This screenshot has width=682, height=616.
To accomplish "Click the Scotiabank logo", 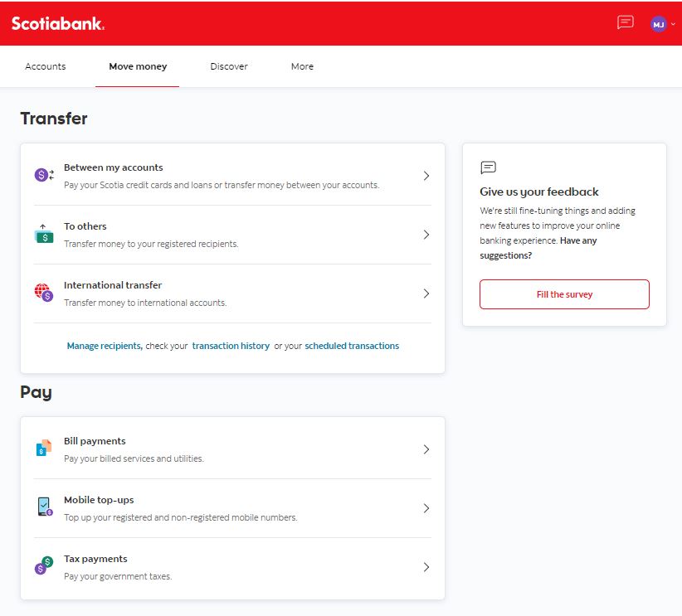I will [x=58, y=23].
